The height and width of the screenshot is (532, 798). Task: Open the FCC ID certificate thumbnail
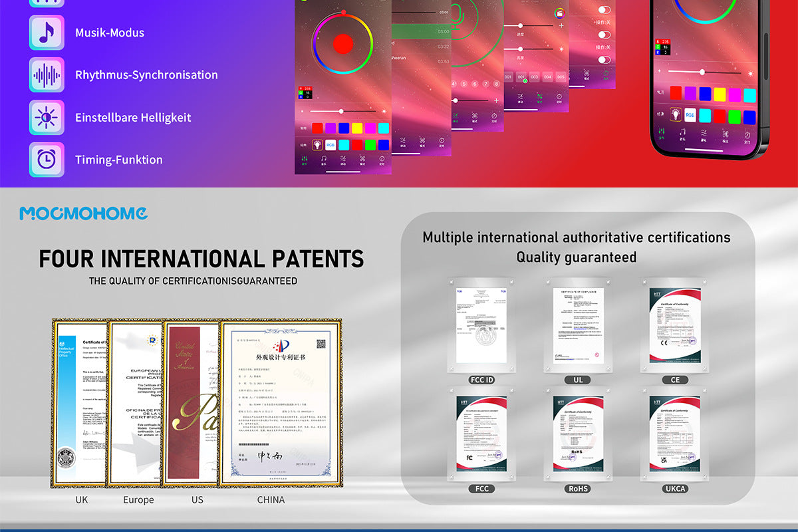pos(481,325)
